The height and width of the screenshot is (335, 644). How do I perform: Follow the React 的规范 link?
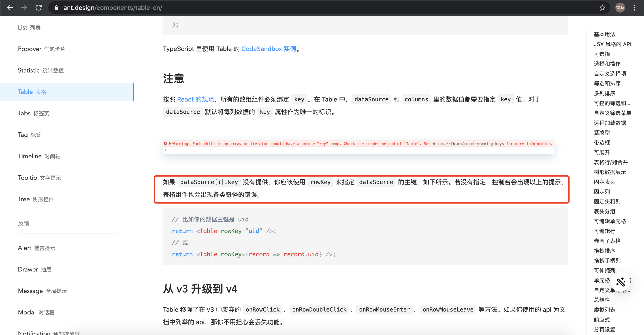(196, 99)
